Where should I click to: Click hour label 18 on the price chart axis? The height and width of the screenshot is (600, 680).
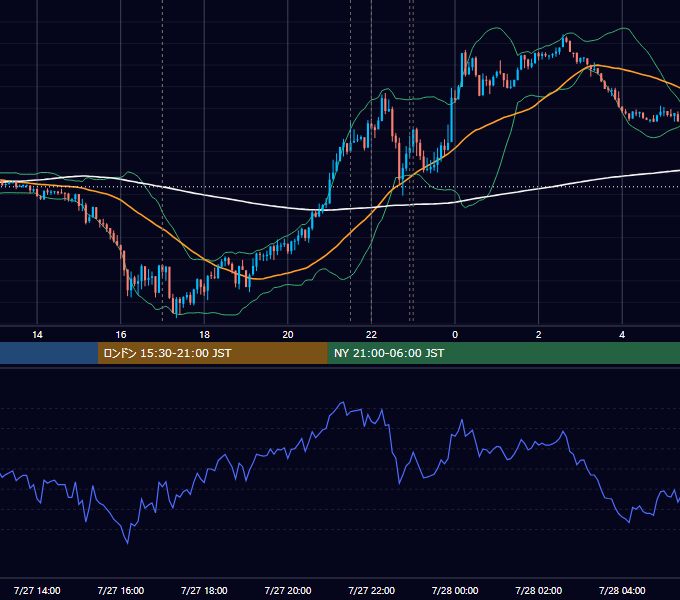click(x=204, y=335)
